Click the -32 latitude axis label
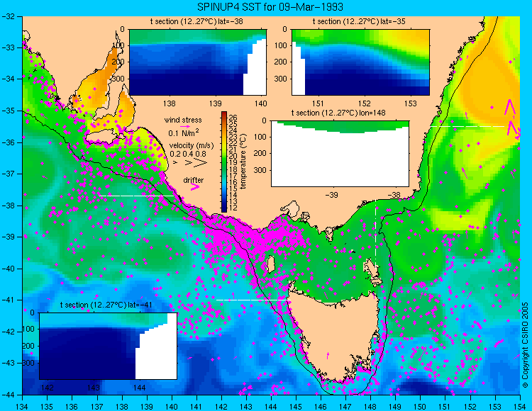532x411 pixels. 8,16
